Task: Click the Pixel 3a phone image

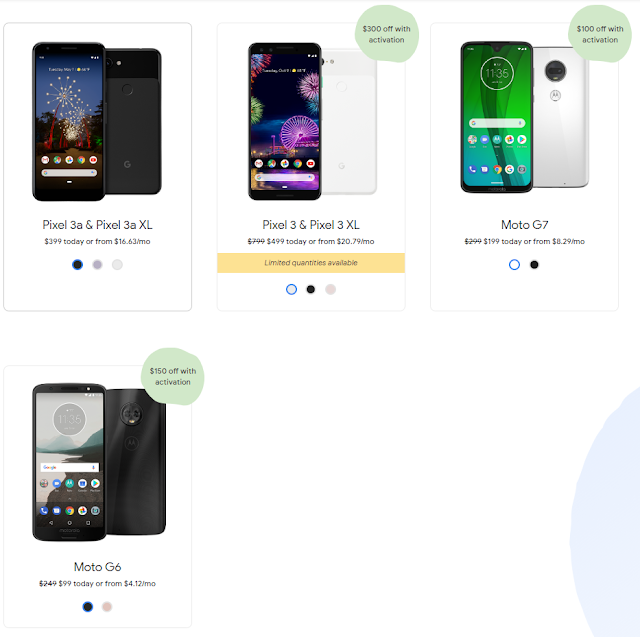Action: 97,122
